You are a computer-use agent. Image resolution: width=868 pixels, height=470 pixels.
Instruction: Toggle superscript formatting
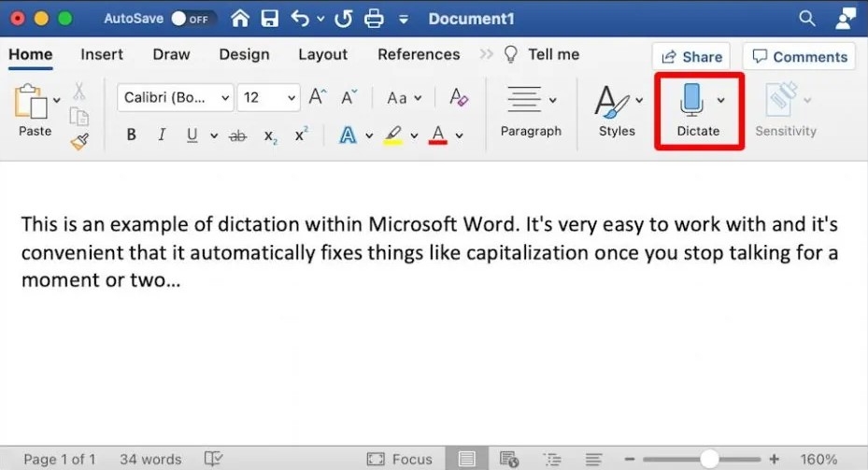point(301,134)
